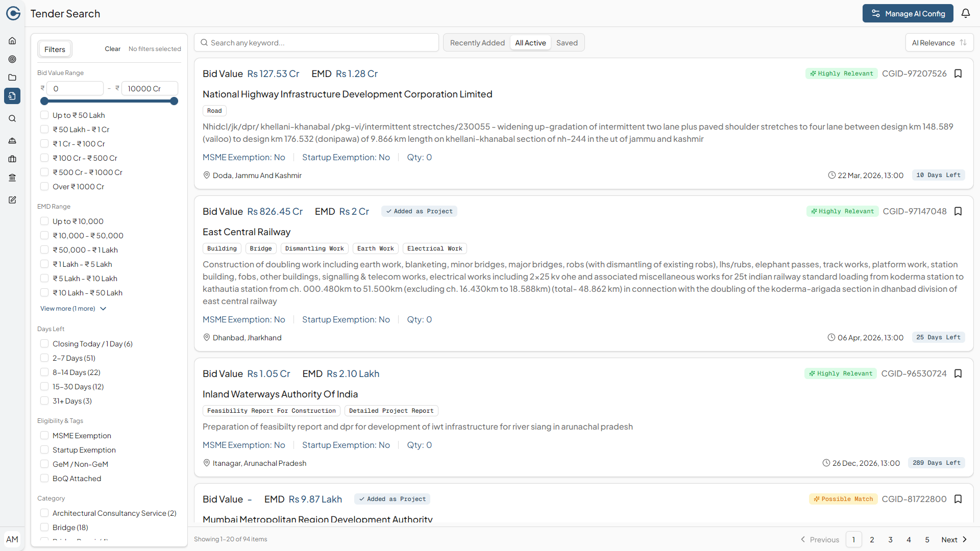
Task: Click the app logo at top left
Action: (x=13, y=13)
